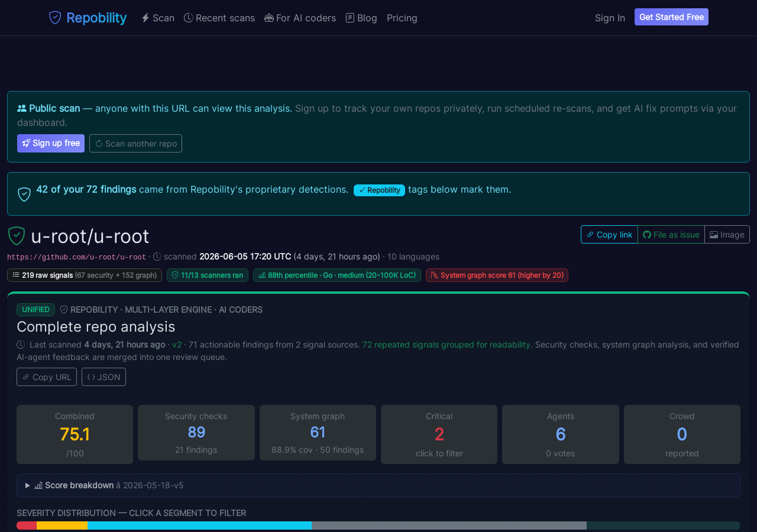Select the Security checks 89 card
This screenshot has width=757, height=532.
pyautogui.click(x=196, y=433)
